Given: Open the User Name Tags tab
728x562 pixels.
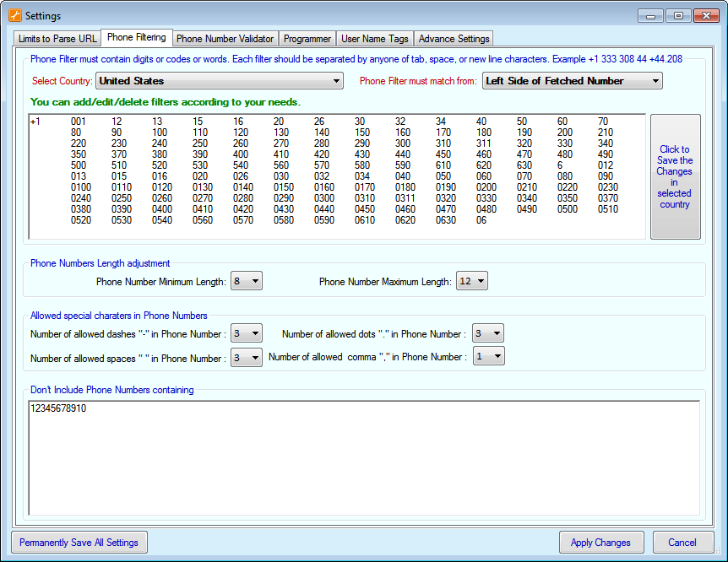Looking at the screenshot, I should [374, 39].
